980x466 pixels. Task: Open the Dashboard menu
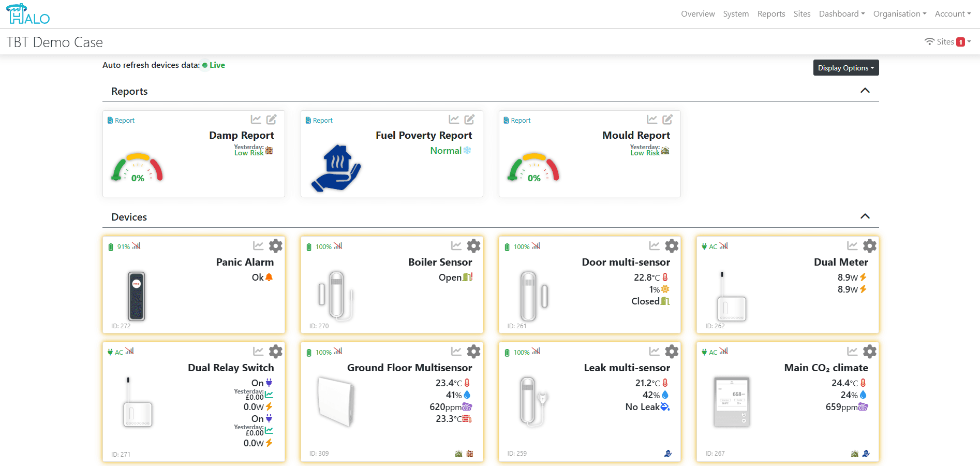coord(841,13)
